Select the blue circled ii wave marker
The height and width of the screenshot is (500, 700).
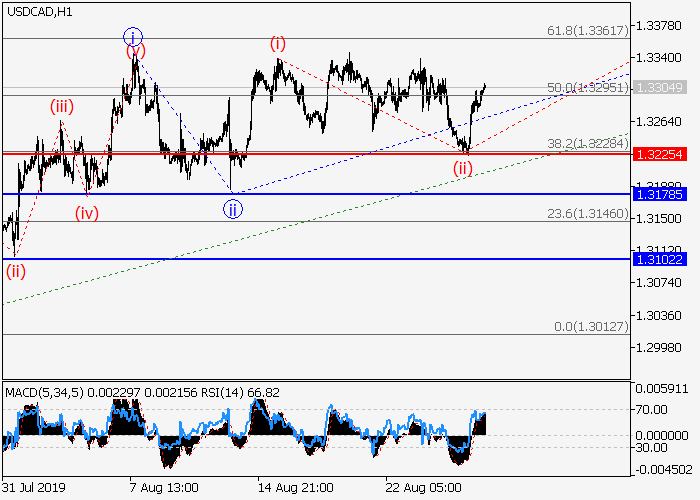pos(232,208)
